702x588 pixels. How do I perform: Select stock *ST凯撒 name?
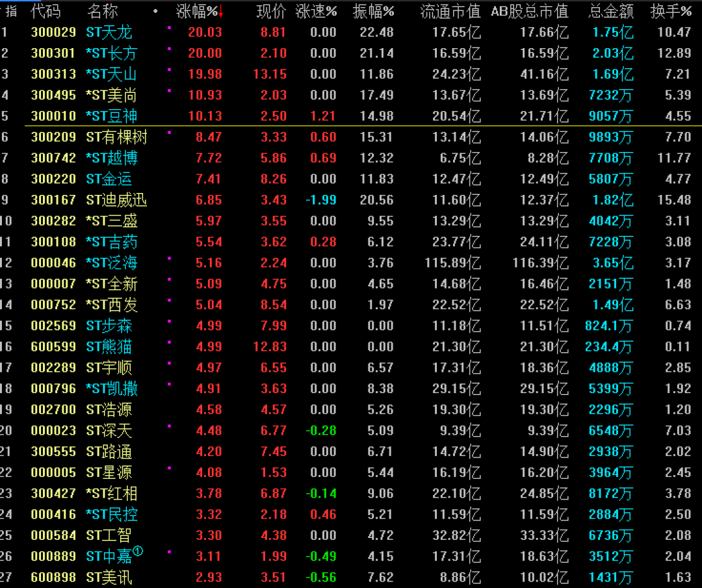(112, 389)
